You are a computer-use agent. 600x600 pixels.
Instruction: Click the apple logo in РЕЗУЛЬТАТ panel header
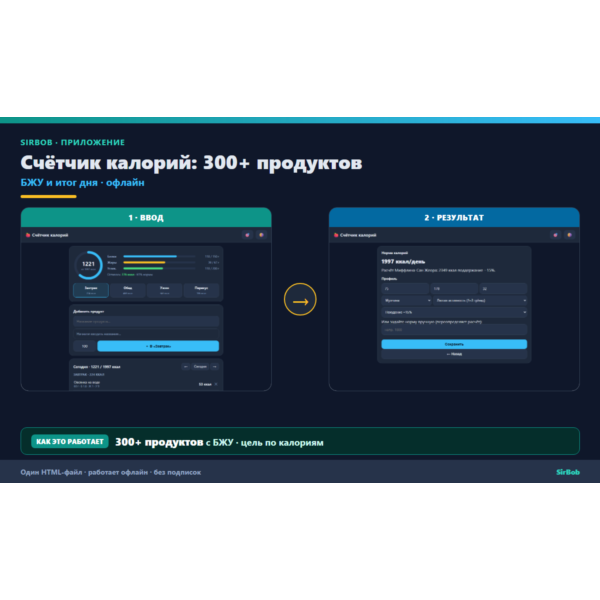tap(336, 235)
